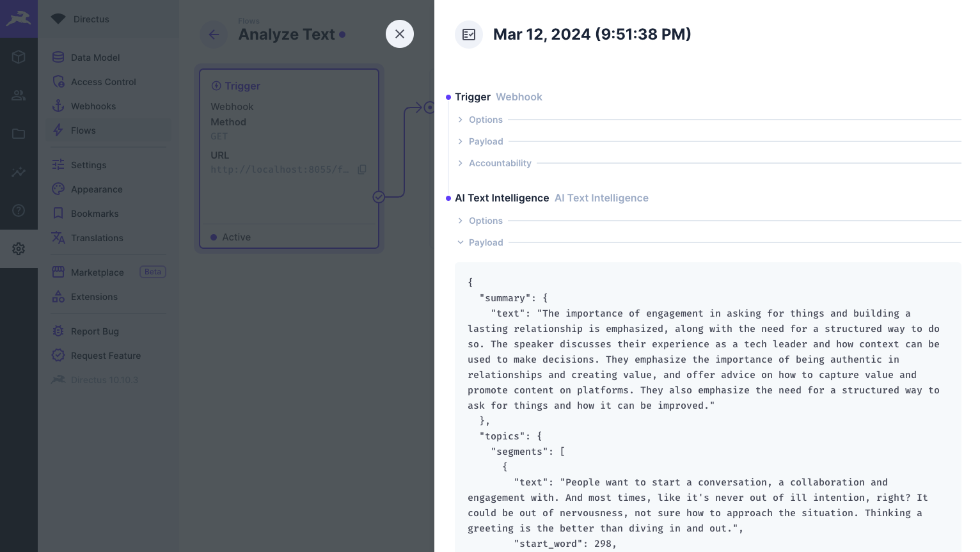Click the GET method value

click(x=219, y=136)
